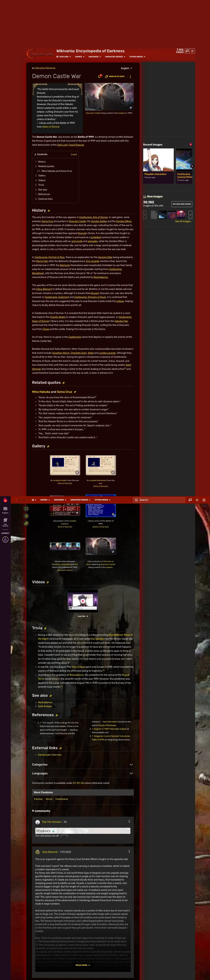This screenshot has width=210, height=980.
Task: Open the EXPLORE dropdown menu
Action: click(64, 57)
